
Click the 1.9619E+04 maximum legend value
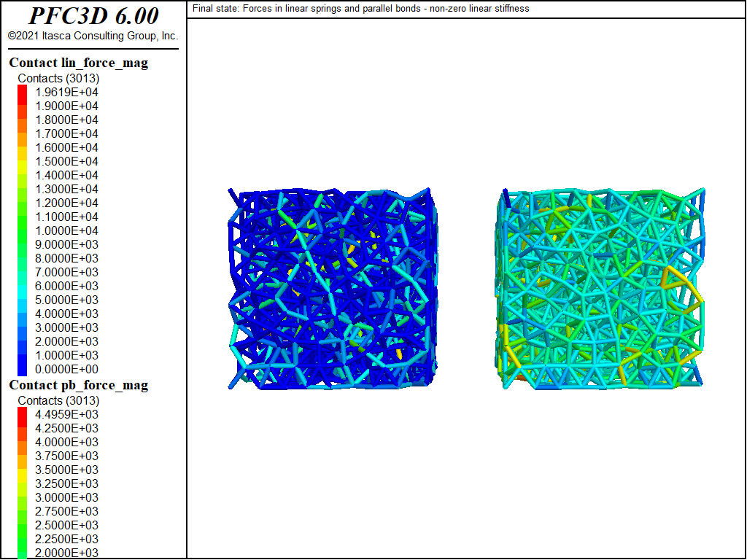(66, 92)
